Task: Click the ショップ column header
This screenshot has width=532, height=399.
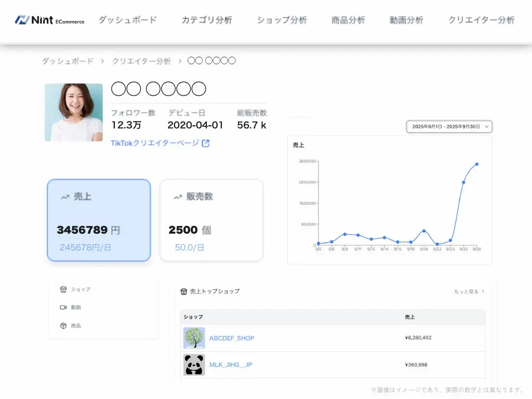Action: coord(193,317)
